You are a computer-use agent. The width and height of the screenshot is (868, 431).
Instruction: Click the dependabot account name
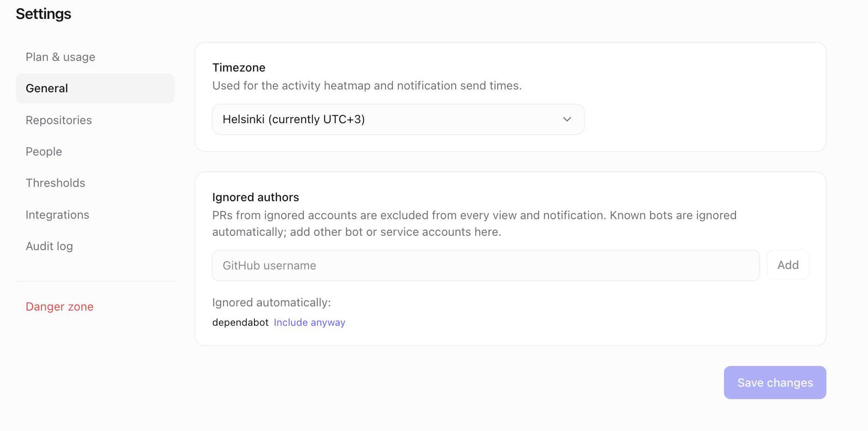[240, 323]
